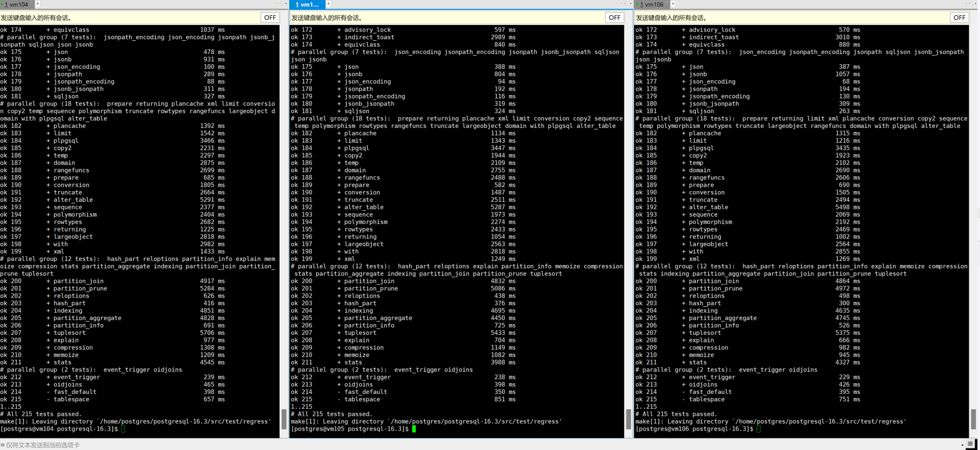Screen dimensions: 980x450
Task: Click the plpgsql result row in vm106 pane
Action: 748,148
